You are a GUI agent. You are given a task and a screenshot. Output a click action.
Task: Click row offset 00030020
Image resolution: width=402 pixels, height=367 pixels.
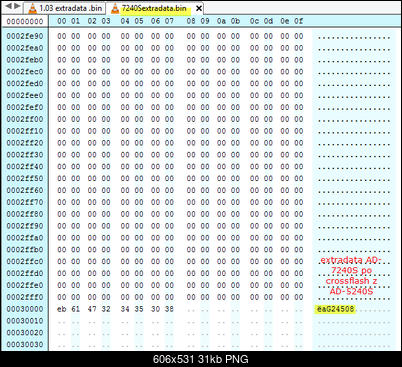(25, 333)
